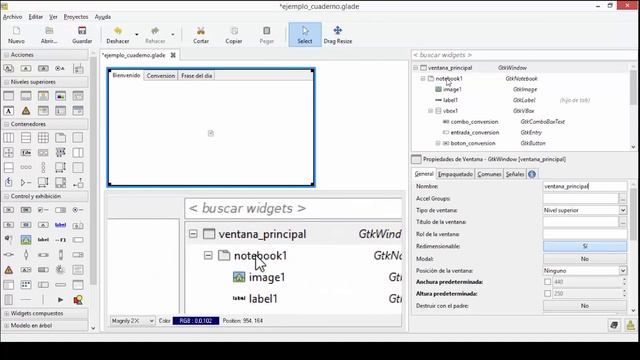This screenshot has height=360, width=640.
Task: Click the RGB color readout swatch
Action: click(196, 321)
